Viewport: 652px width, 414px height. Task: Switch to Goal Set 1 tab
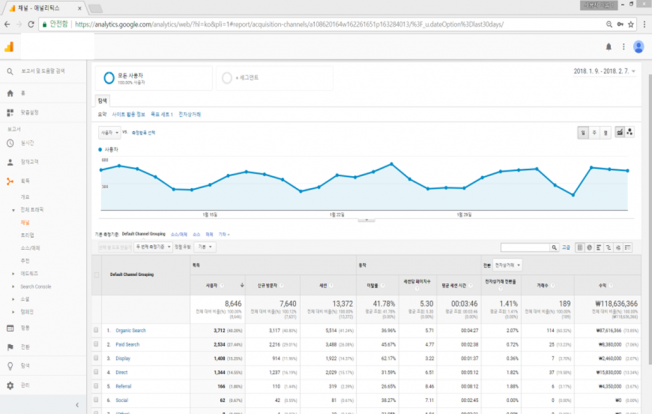[162, 114]
